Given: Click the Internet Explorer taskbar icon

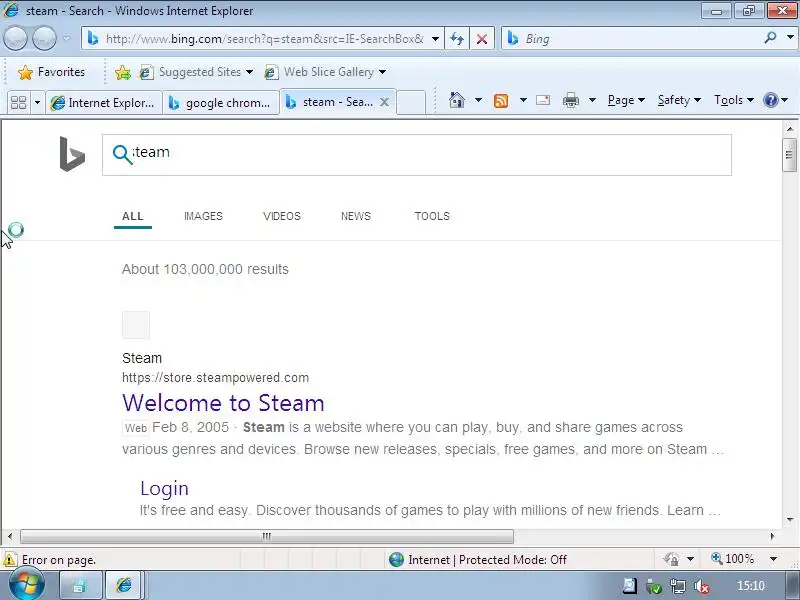Looking at the screenshot, I should tap(123, 585).
